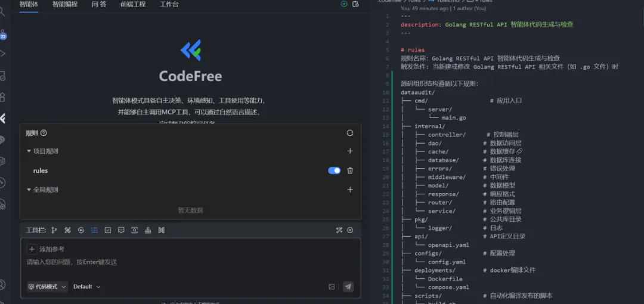Click the CodeFree logo

191,50
